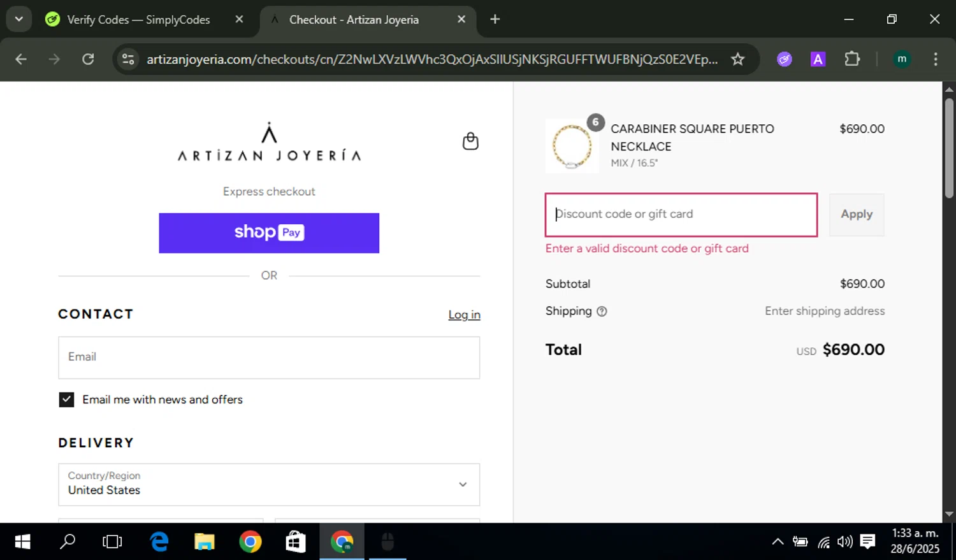Open the shopping bag cart icon
Viewport: 956px width, 560px height.
[470, 141]
